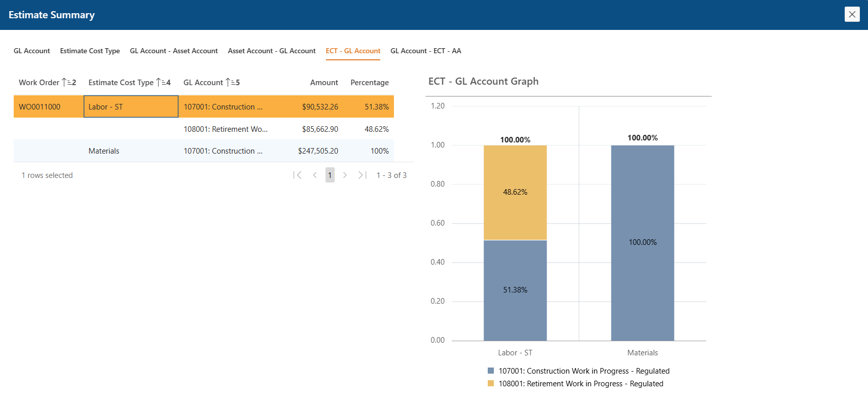Sort by GL Account column header
The width and height of the screenshot is (868, 402).
point(203,82)
